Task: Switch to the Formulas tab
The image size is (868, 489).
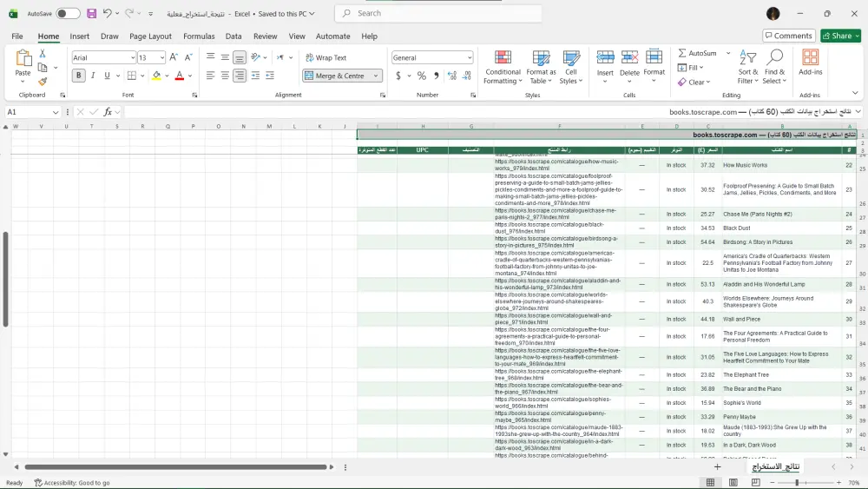Action: (199, 36)
